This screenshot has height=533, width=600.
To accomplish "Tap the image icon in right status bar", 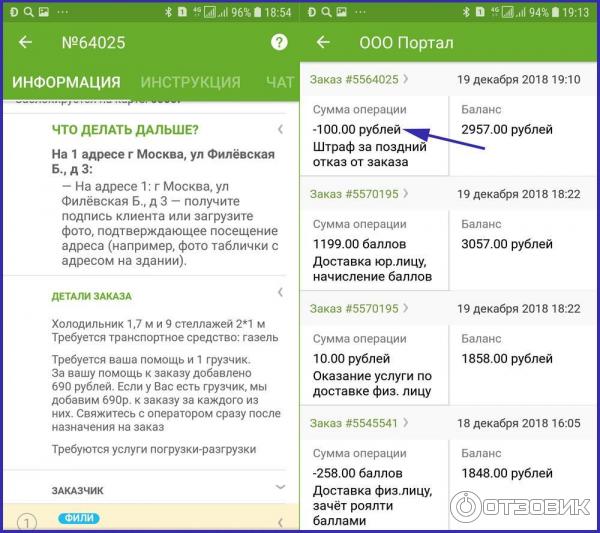I will point(341,12).
